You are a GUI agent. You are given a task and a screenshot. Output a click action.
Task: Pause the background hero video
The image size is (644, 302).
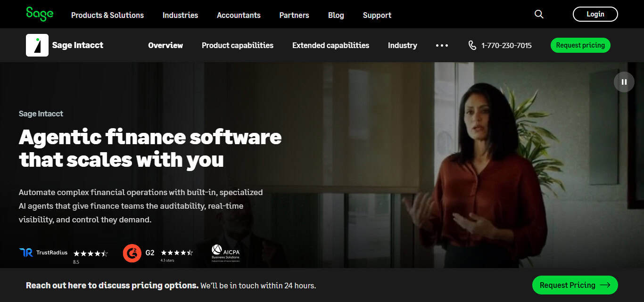point(624,82)
